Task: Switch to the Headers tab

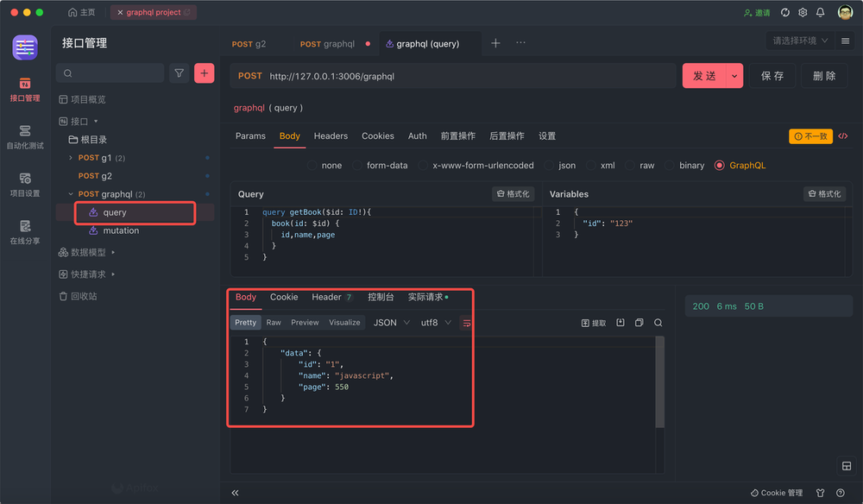Action: tap(331, 135)
